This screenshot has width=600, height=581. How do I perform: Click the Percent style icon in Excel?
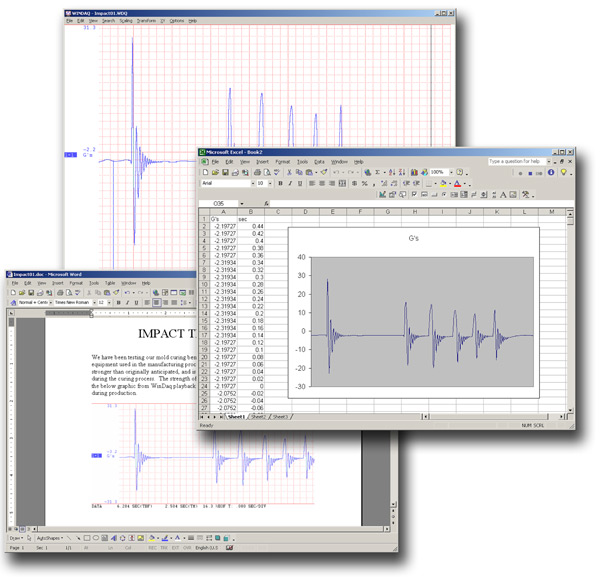(x=365, y=183)
